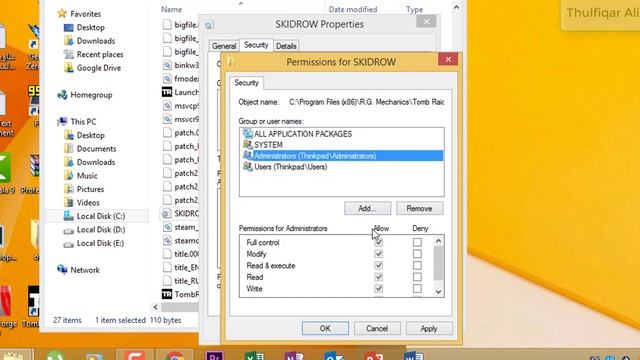Click permissions list scroll down arrow

point(438,291)
